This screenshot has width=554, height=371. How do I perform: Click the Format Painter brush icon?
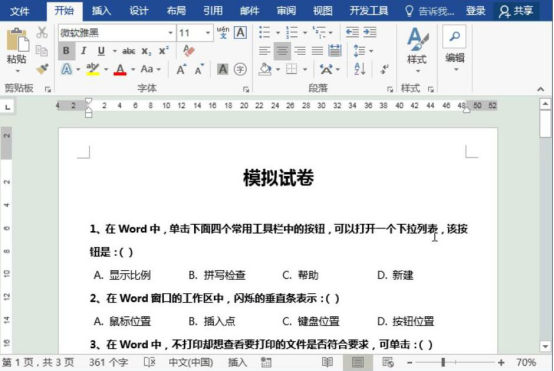click(42, 68)
